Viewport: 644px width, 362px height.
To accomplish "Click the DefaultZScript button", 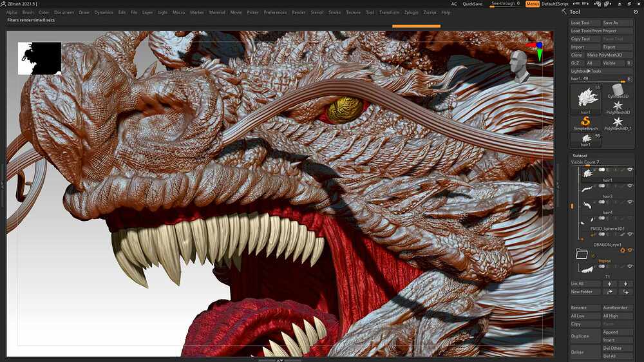I will (555, 4).
